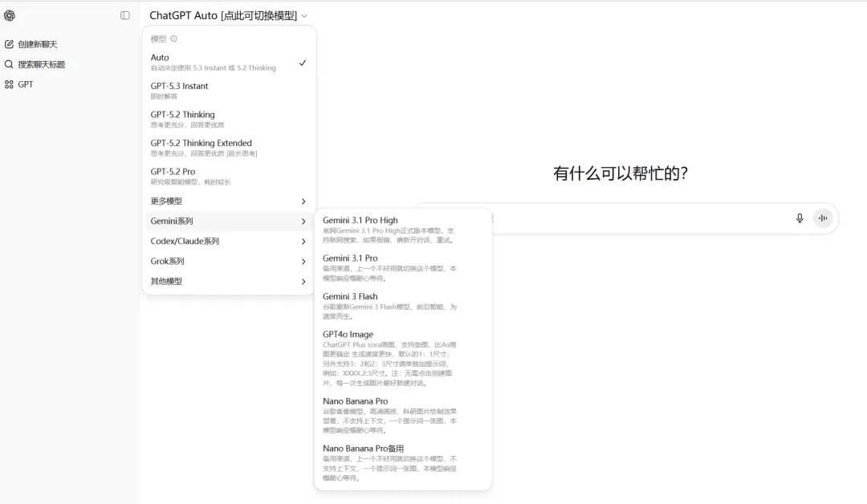Select the Auto model with the checkmark
The width and height of the screenshot is (867, 504).
tap(228, 63)
